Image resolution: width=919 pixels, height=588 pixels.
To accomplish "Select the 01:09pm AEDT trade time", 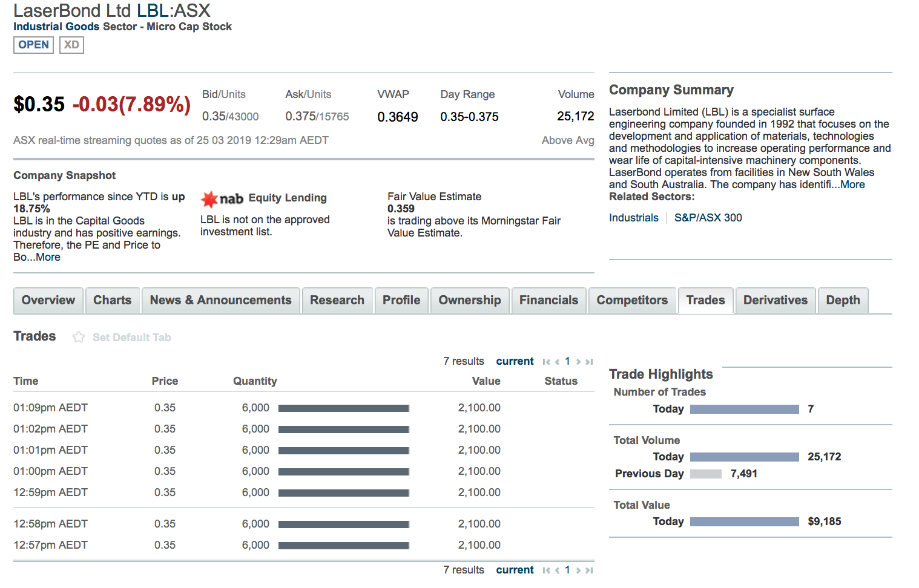I will (x=51, y=408).
